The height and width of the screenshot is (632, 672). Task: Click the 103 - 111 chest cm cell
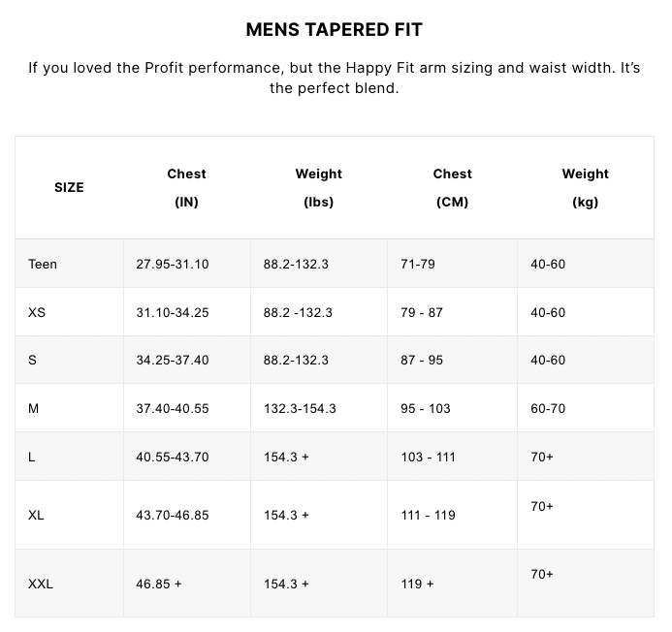coord(428,457)
